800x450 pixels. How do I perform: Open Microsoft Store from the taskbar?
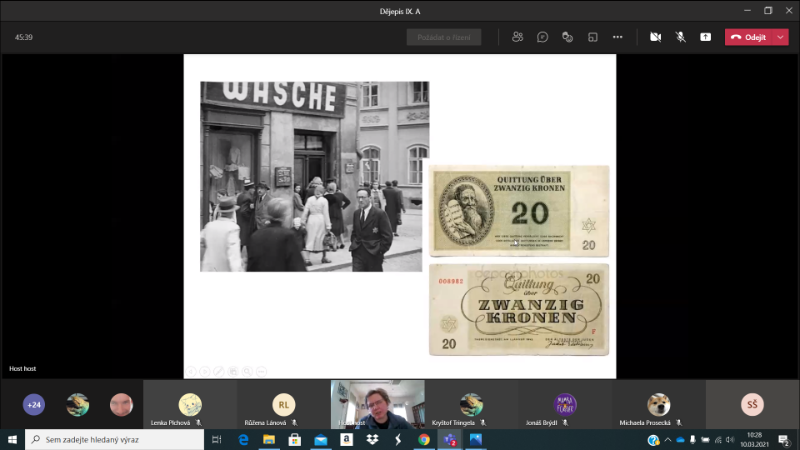click(294, 439)
